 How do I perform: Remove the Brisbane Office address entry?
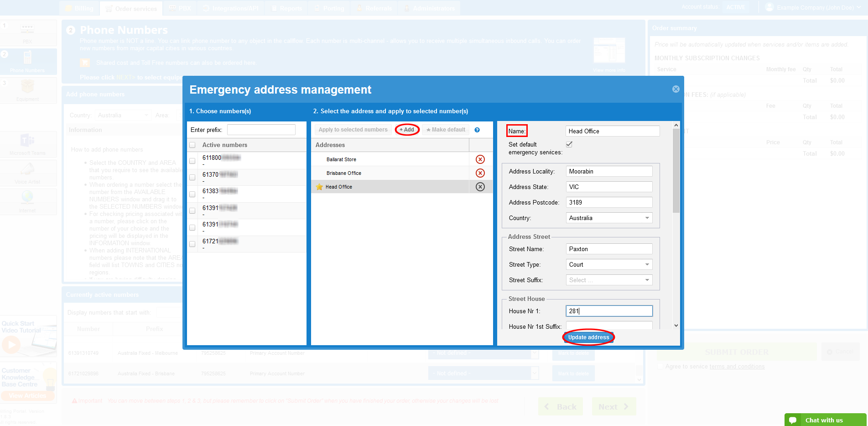480,173
